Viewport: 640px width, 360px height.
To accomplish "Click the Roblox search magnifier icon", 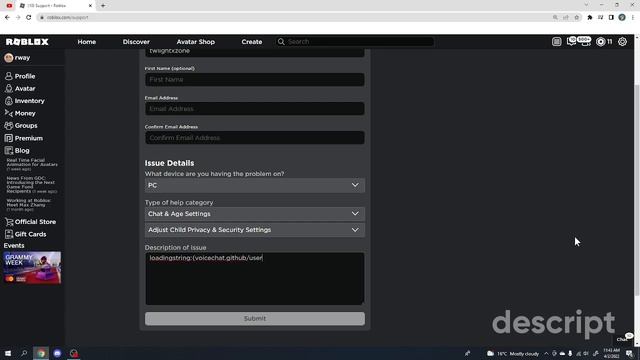I will pos(281,42).
